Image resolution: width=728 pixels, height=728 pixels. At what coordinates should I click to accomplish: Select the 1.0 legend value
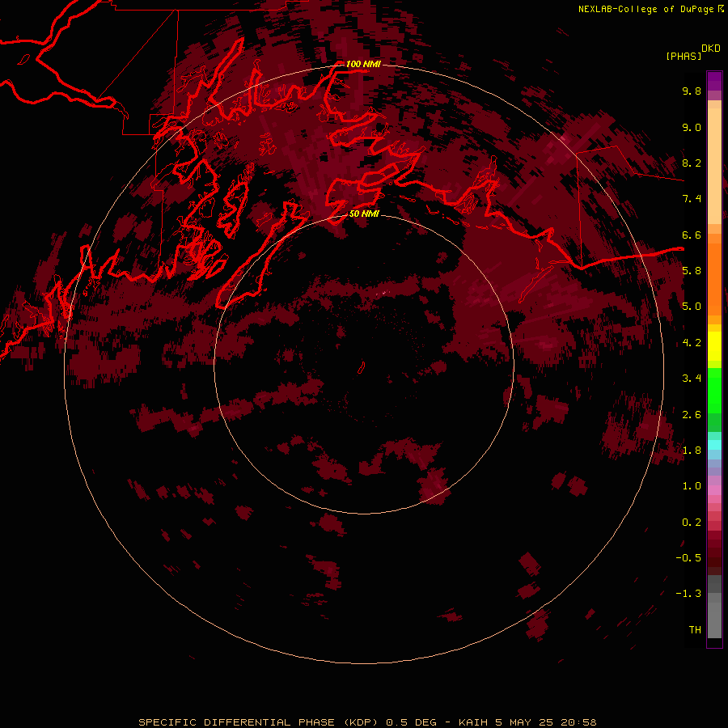pos(692,485)
